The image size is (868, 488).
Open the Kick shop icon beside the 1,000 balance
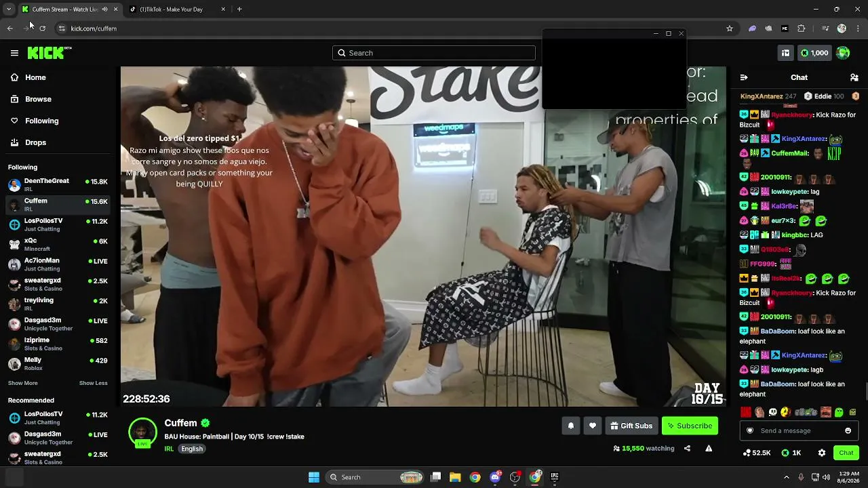coord(785,53)
